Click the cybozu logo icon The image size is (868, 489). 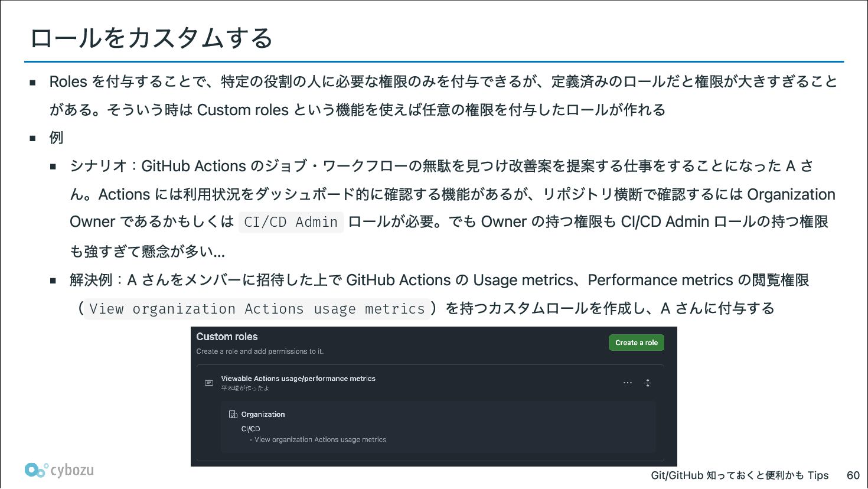tap(35, 470)
